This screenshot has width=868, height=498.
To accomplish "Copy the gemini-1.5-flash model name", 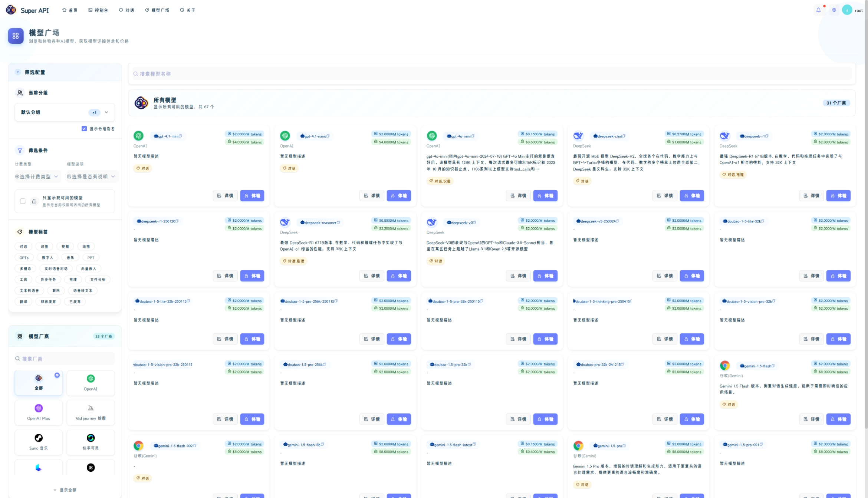I will click(773, 366).
